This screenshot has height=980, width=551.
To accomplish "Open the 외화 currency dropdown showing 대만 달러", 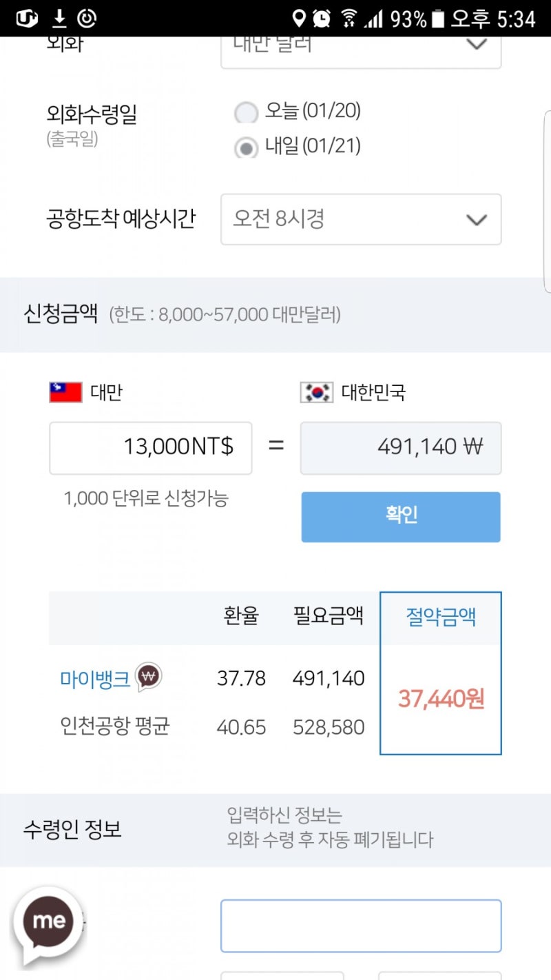I will (360, 48).
